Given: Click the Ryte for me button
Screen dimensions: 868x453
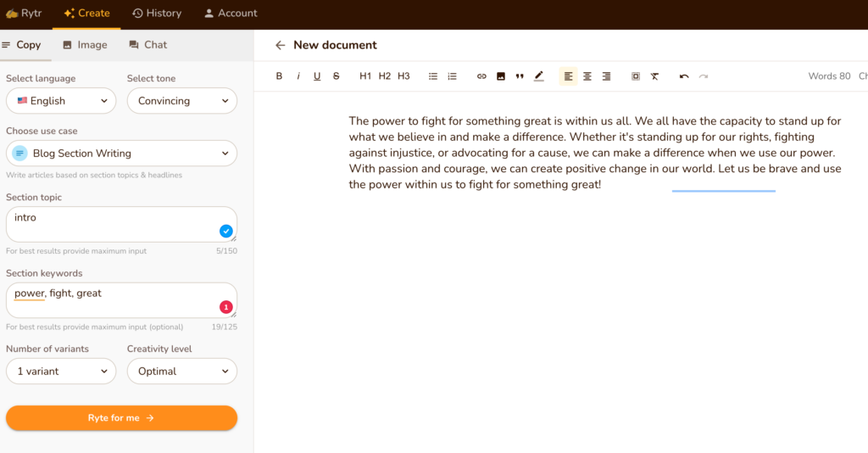Looking at the screenshot, I should tap(121, 418).
